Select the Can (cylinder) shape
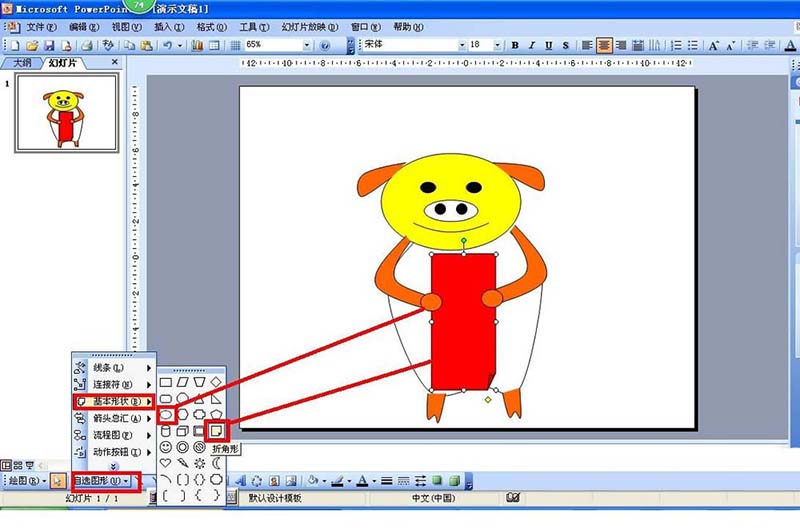Viewport: 800px width, 530px height. tap(166, 431)
